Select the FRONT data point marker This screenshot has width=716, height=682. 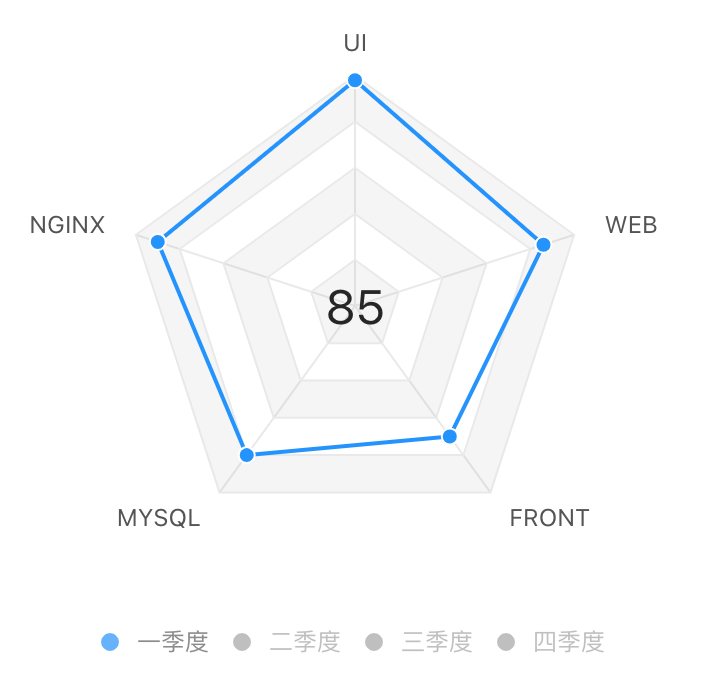(450, 436)
